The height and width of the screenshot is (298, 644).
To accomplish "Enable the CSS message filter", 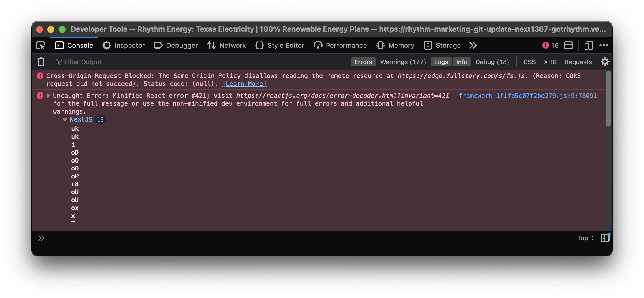I will click(529, 62).
